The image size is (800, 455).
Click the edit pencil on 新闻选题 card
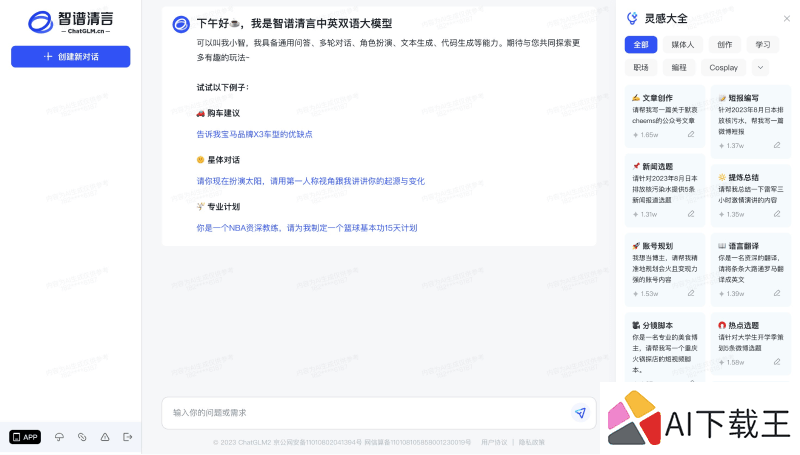tap(691, 214)
